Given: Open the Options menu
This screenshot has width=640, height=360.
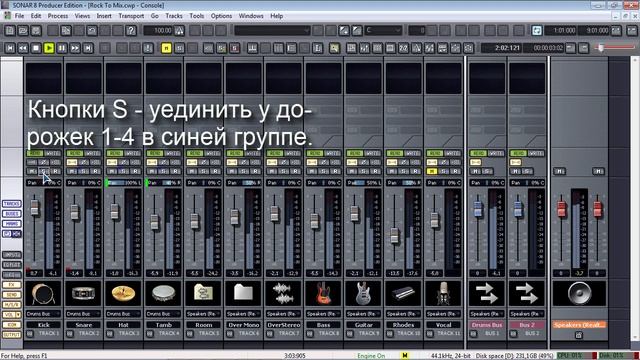Looking at the screenshot, I should pyautogui.click(x=221, y=16).
